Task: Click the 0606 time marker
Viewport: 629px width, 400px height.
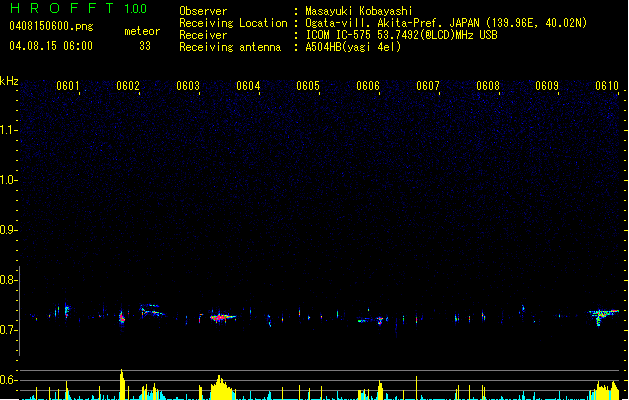Action: pyautogui.click(x=368, y=86)
